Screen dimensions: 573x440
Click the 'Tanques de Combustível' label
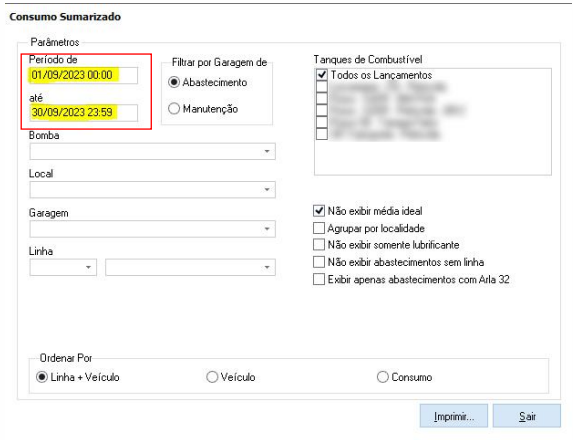pyautogui.click(x=368, y=59)
